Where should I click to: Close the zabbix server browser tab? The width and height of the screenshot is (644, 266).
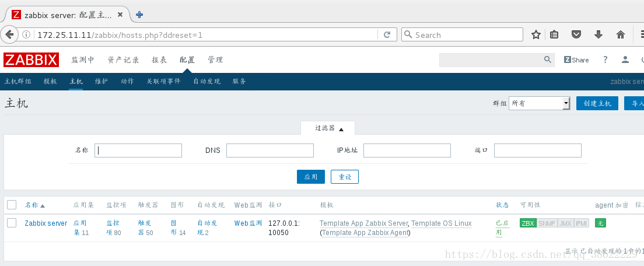120,15
